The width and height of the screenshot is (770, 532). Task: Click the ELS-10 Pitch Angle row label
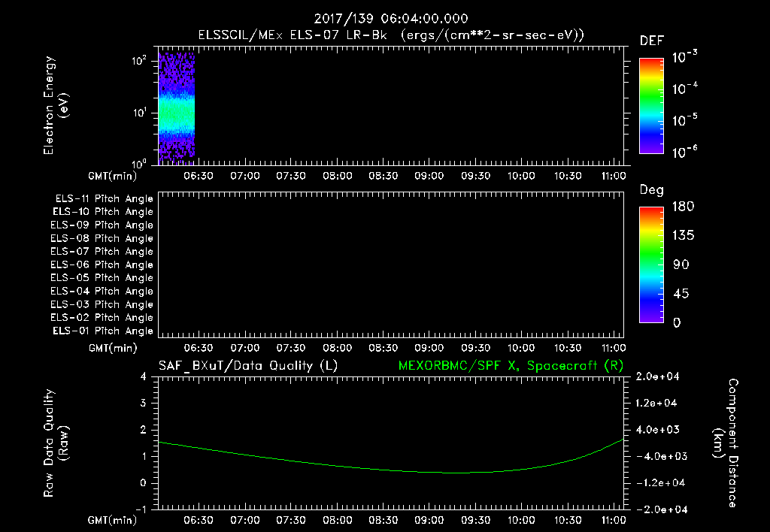[x=103, y=212]
